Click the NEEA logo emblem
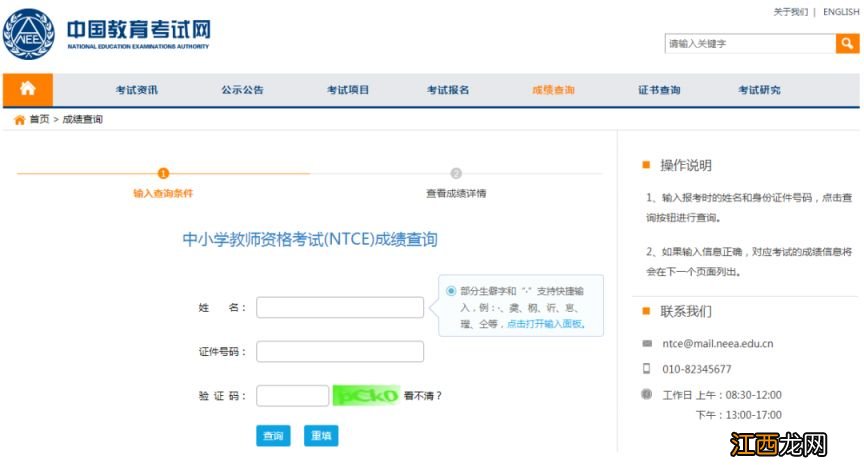 [x=29, y=34]
